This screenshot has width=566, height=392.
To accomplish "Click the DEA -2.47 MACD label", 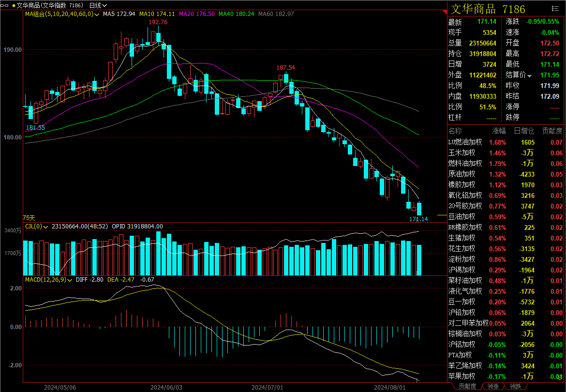I will coord(121,280).
